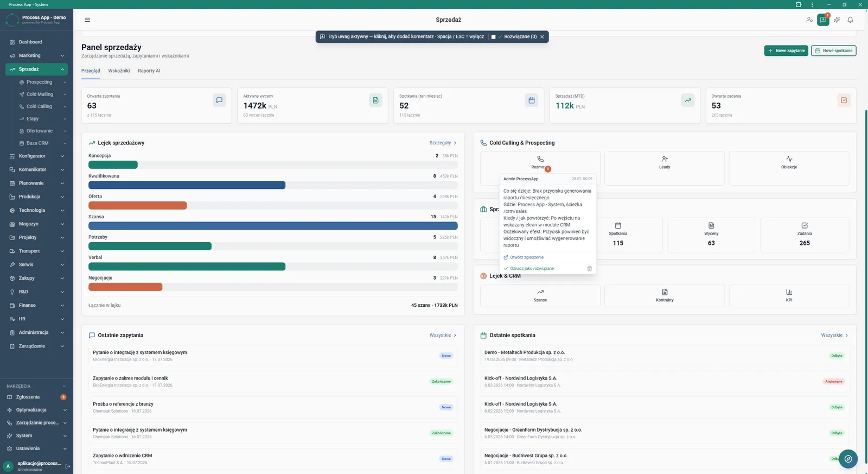The image size is (868, 474).
Task: Open the Zadania tile showing 265
Action: point(805,235)
